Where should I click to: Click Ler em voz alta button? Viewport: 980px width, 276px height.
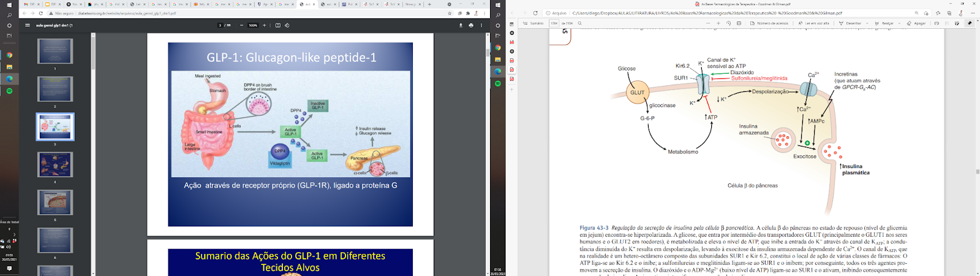[815, 23]
